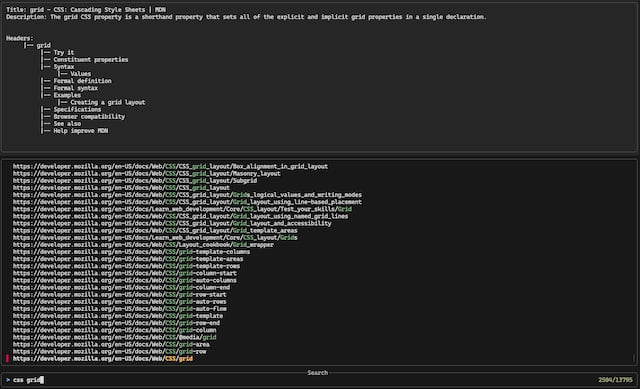The height and width of the screenshot is (389, 640).
Task: Click the 'Search' panel title label
Action: (318, 373)
